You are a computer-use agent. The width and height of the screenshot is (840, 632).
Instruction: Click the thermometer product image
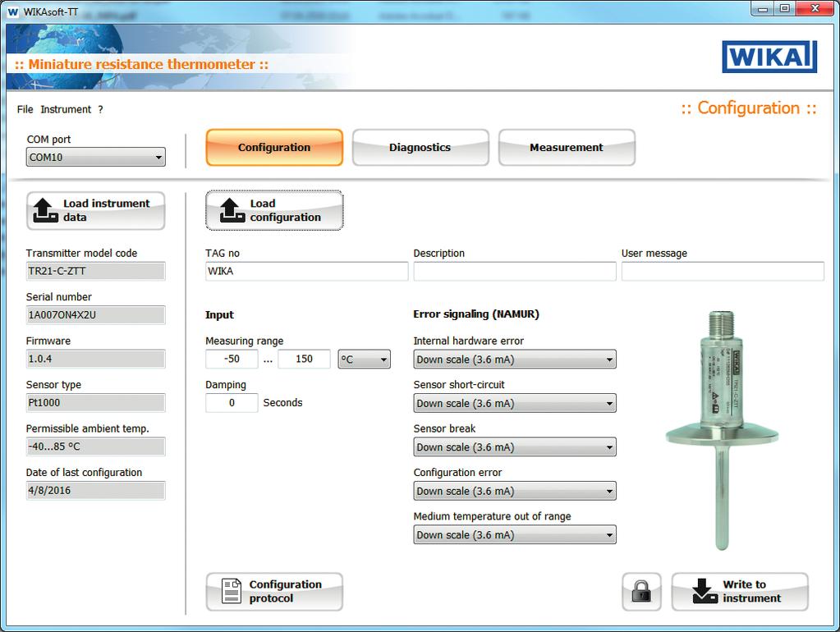click(722, 430)
